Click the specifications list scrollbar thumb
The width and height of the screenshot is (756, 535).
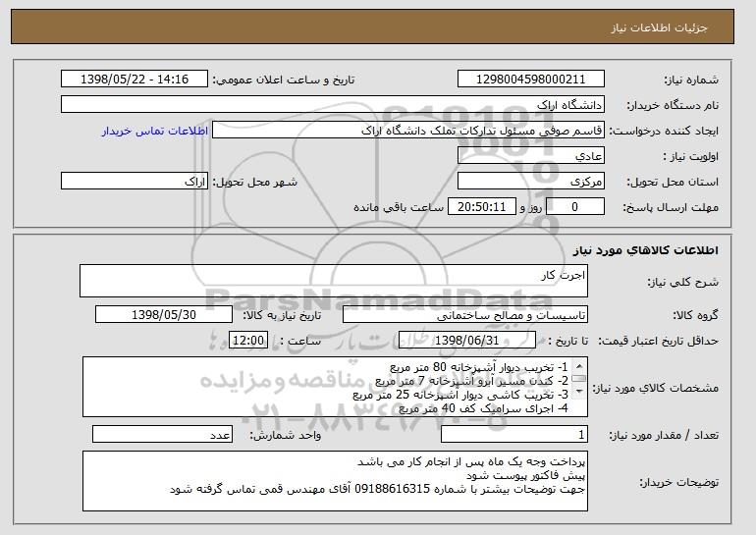[x=579, y=378]
